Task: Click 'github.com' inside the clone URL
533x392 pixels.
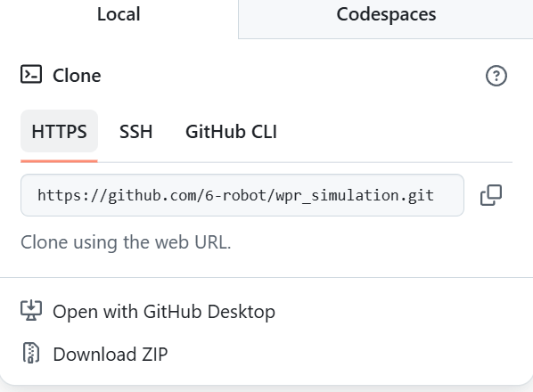Action: coord(152,196)
